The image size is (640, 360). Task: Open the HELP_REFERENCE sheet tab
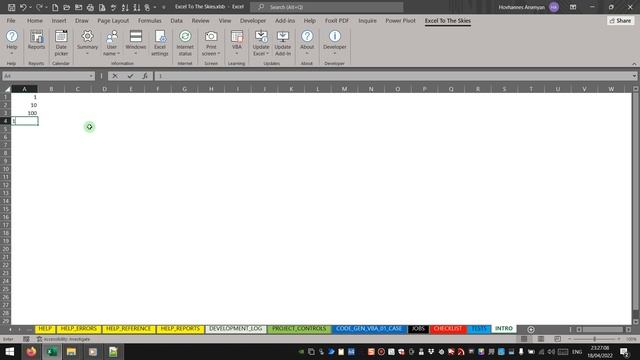point(129,329)
